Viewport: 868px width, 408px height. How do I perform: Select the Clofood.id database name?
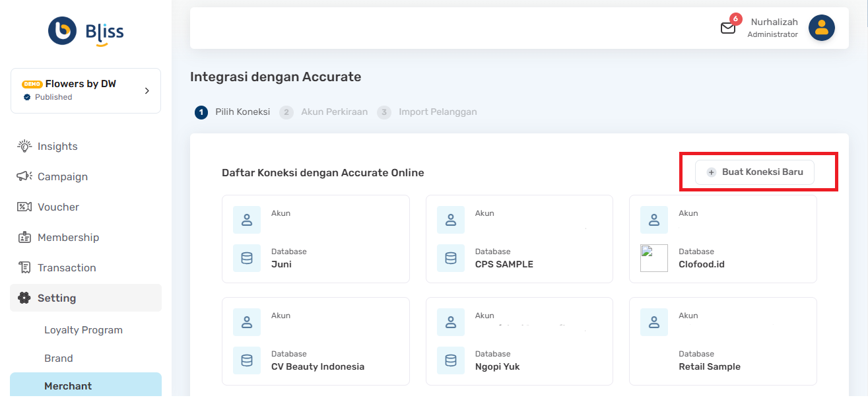[x=702, y=264]
